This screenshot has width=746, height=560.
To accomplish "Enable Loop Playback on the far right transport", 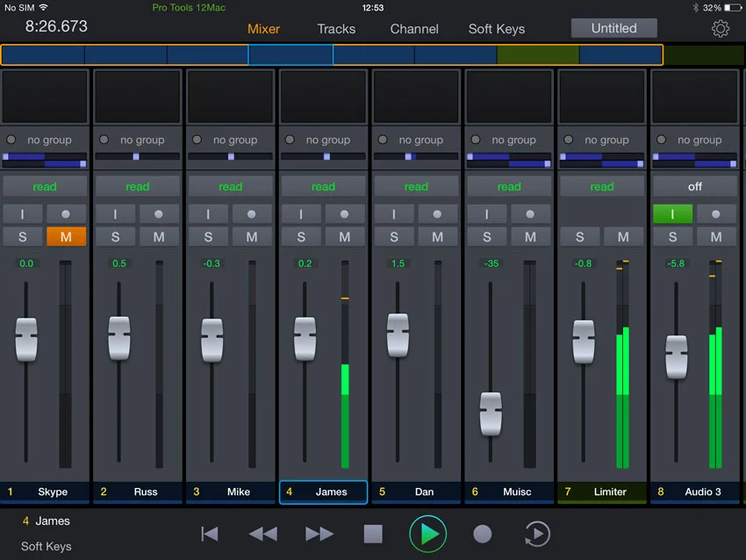I will [538, 534].
